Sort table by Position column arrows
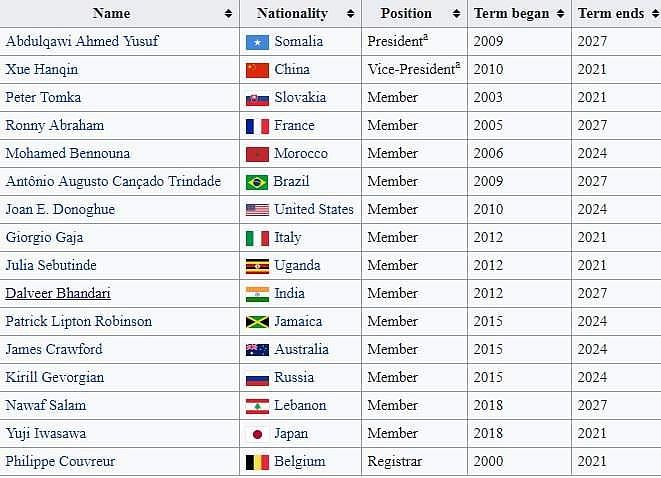This screenshot has height=478, width=661. click(455, 14)
